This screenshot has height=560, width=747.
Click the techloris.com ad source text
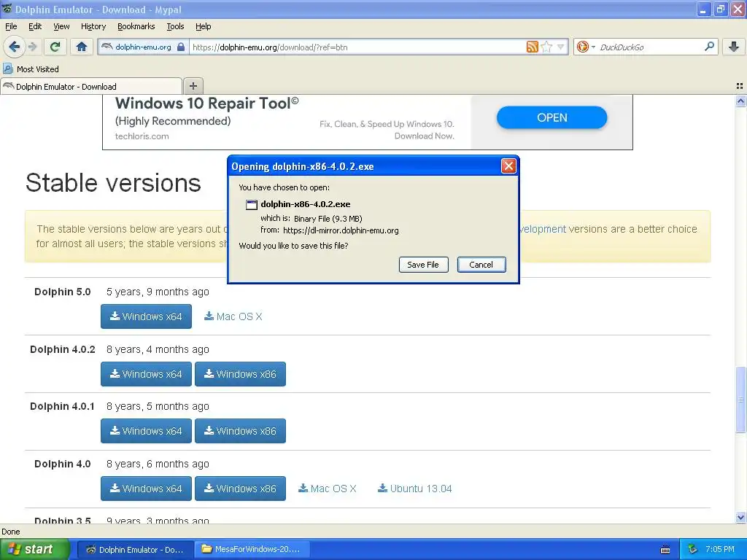point(142,136)
